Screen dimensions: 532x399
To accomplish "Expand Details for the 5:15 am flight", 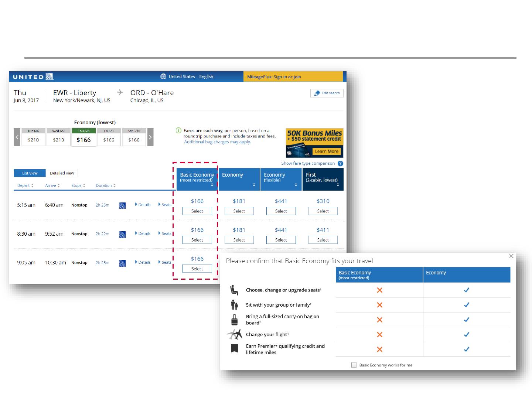I will pos(143,205).
